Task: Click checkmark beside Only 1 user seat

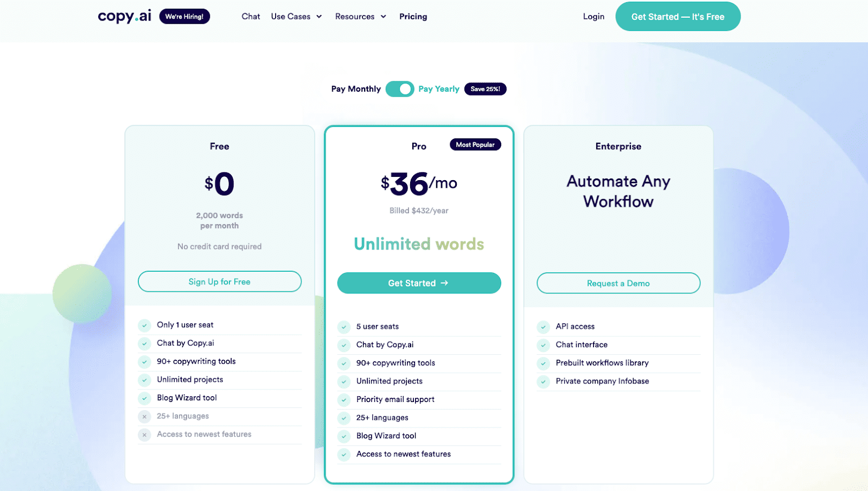Action: point(144,325)
